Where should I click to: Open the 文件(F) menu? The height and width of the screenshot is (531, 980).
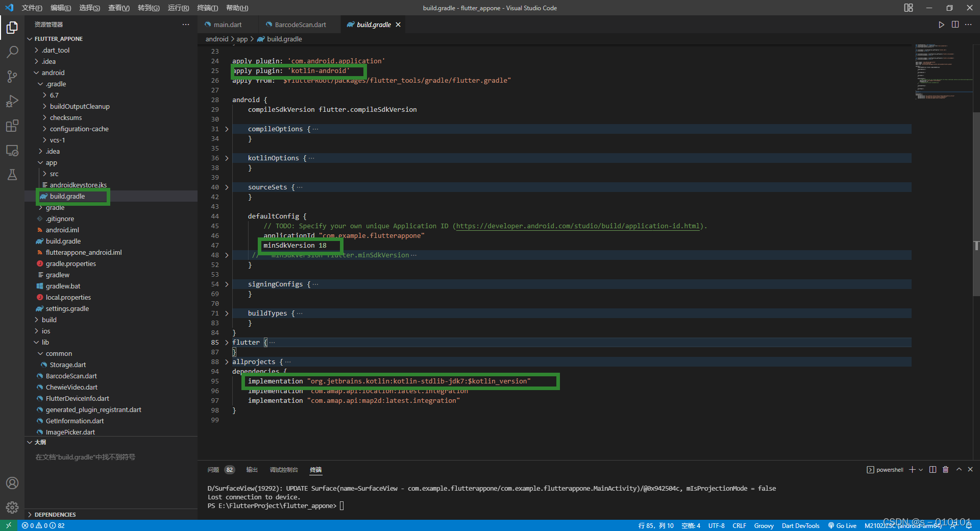[x=32, y=8]
